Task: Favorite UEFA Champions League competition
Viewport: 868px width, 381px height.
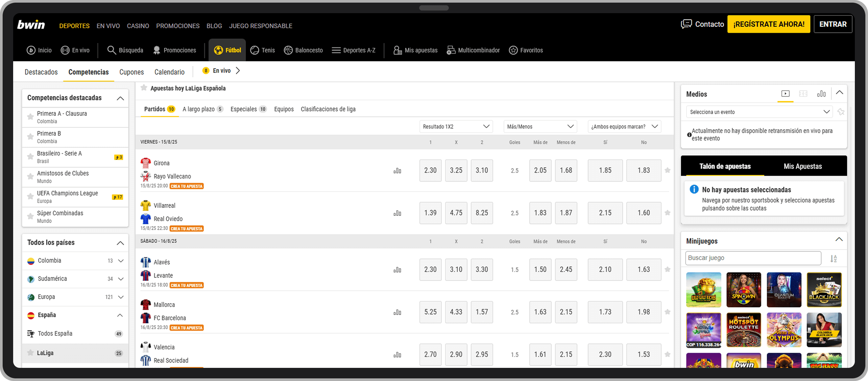Action: click(x=30, y=196)
